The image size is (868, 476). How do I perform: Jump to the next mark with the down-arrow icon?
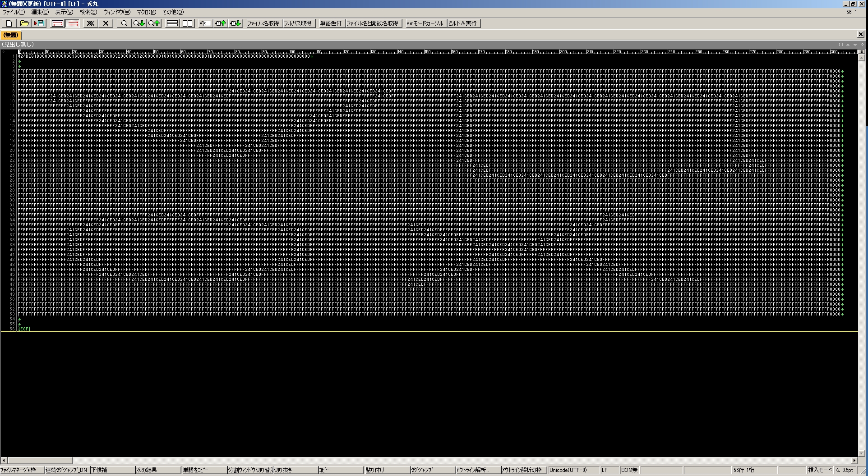(x=235, y=23)
